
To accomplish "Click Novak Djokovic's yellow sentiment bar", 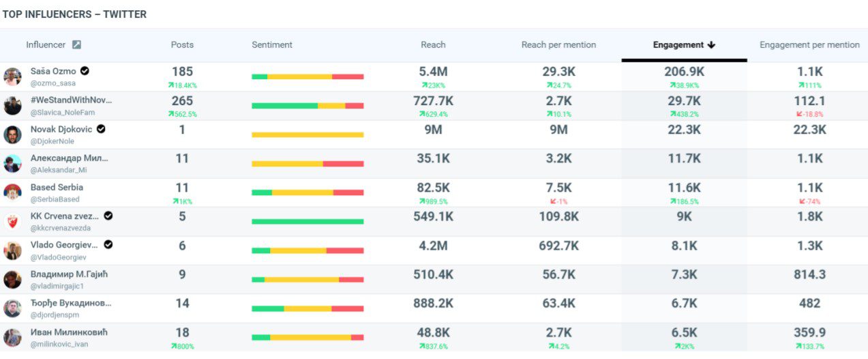I will pyautogui.click(x=308, y=134).
